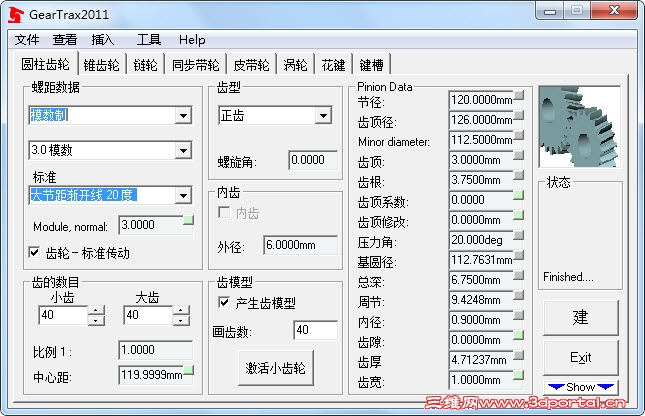Select the 圆柱齿轮 tab
Viewport: 645px width, 416px height.
tap(46, 64)
